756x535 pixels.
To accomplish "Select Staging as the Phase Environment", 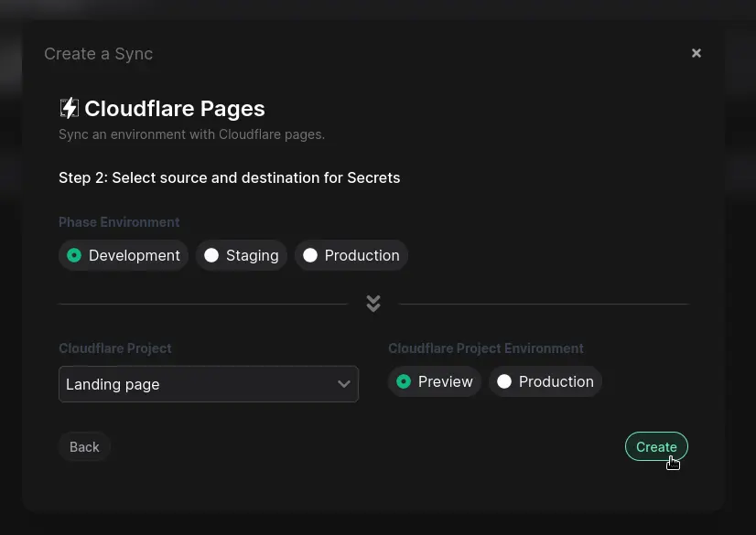I will (242, 255).
